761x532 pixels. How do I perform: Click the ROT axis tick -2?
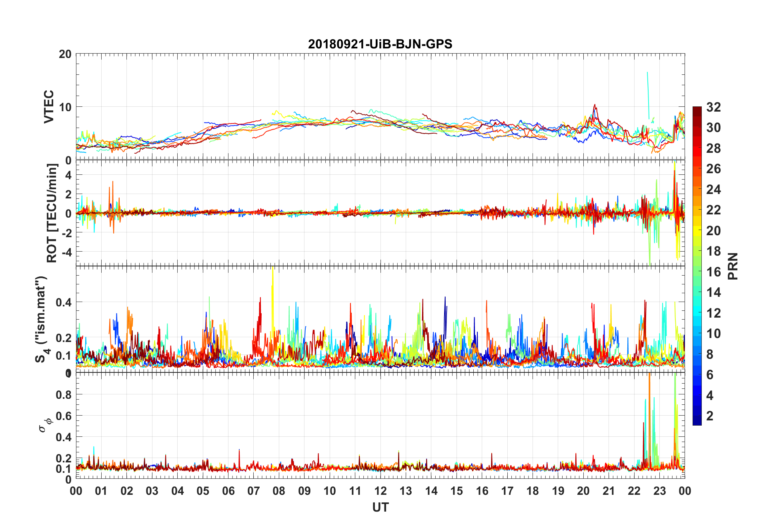coord(67,233)
